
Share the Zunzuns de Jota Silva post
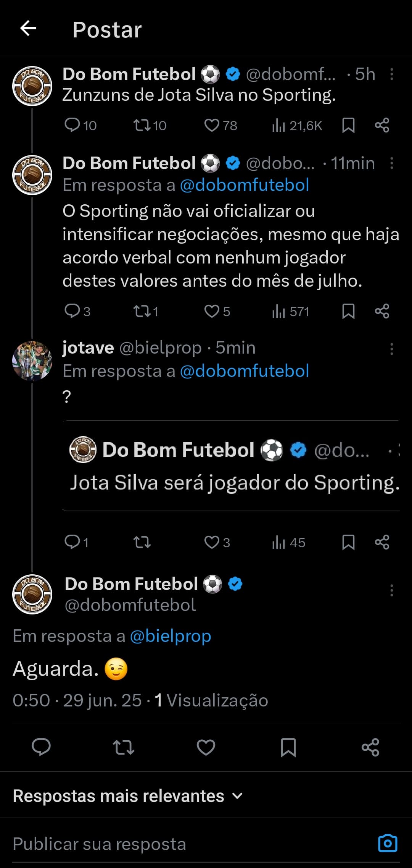coord(382,125)
